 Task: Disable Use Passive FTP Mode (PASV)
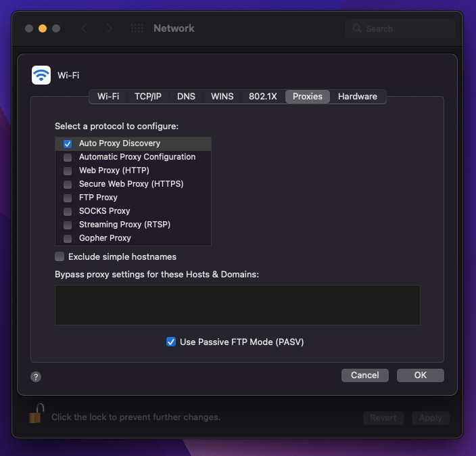(x=171, y=342)
